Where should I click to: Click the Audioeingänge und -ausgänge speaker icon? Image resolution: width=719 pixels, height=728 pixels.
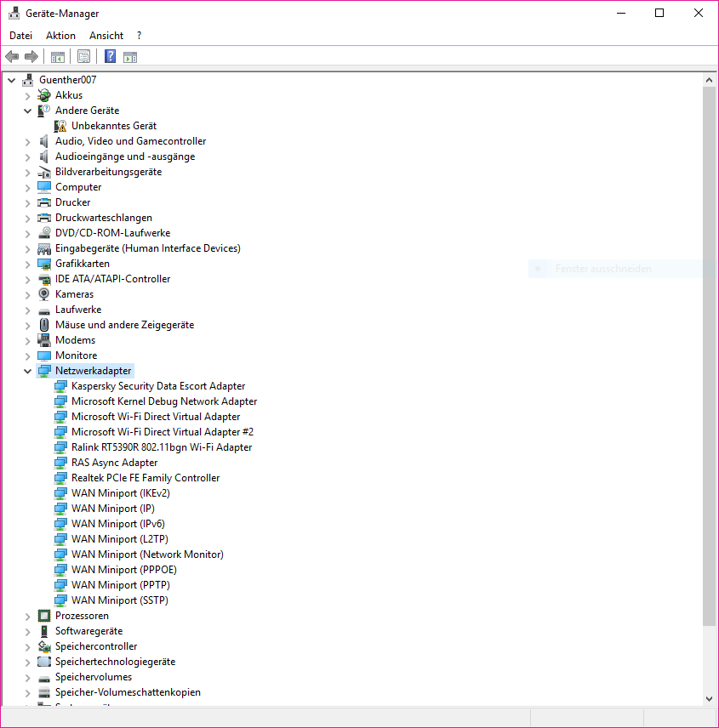(x=44, y=156)
